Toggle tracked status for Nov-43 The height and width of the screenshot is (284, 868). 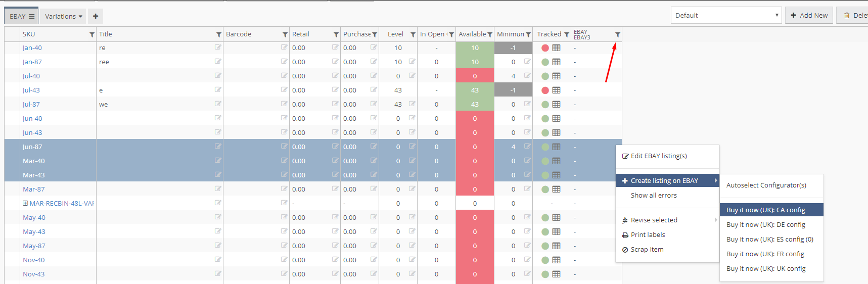click(x=545, y=274)
